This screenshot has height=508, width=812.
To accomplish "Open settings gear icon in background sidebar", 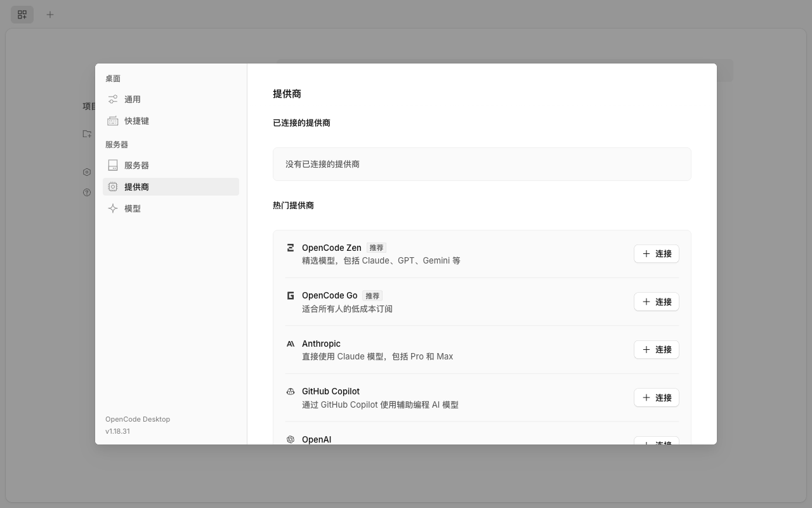I will [87, 172].
